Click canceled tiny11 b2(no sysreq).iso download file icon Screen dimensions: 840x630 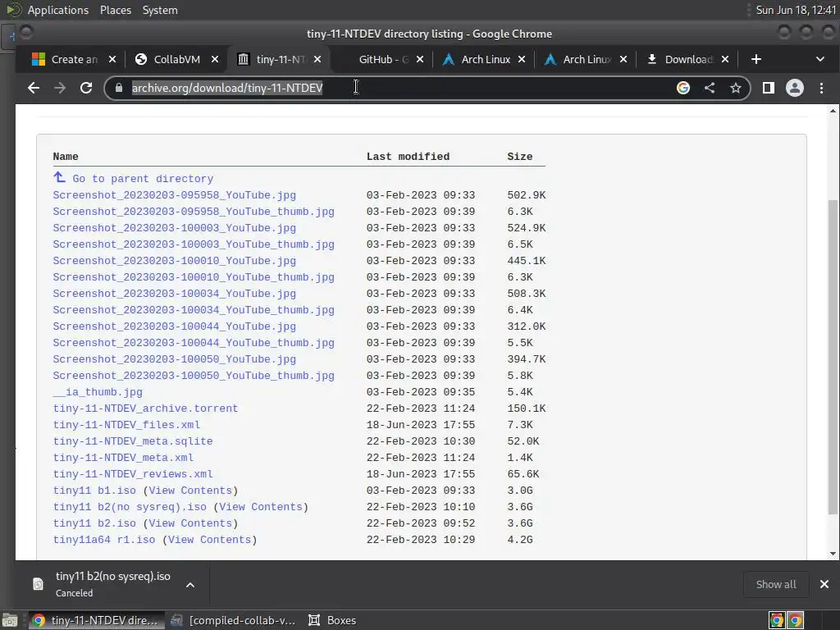click(38, 584)
